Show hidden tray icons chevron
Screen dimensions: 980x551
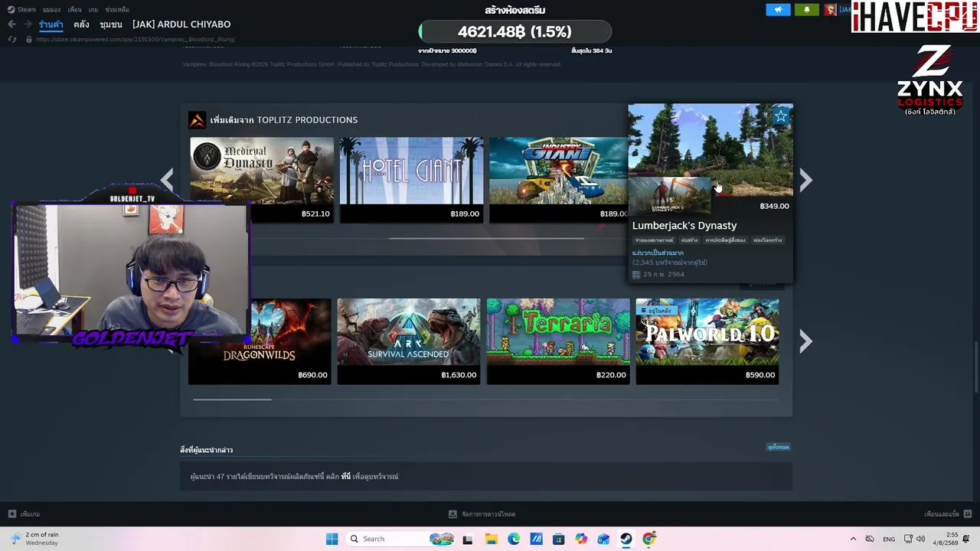(853, 539)
